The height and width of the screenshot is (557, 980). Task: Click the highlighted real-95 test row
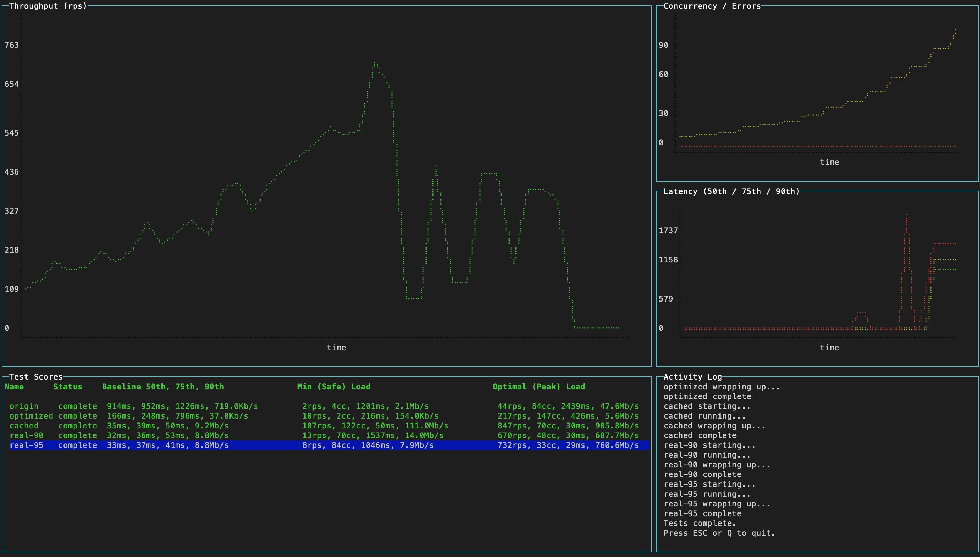click(26, 445)
